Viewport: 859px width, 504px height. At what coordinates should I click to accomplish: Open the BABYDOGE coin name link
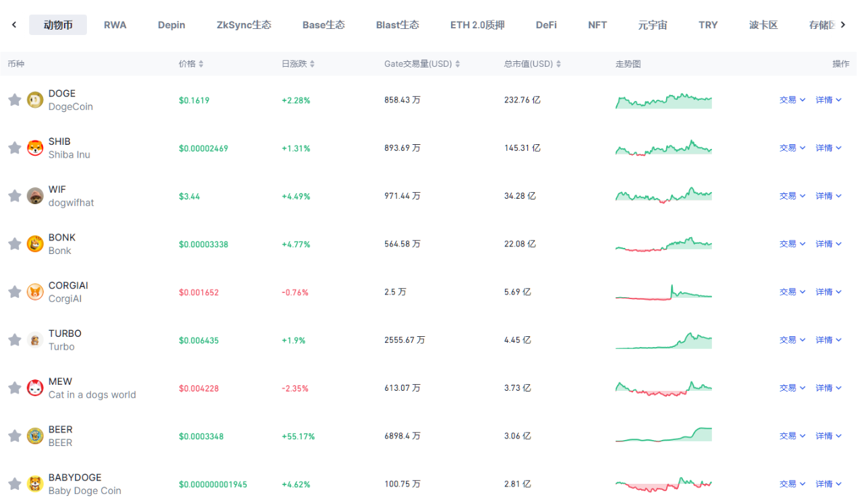point(75,478)
